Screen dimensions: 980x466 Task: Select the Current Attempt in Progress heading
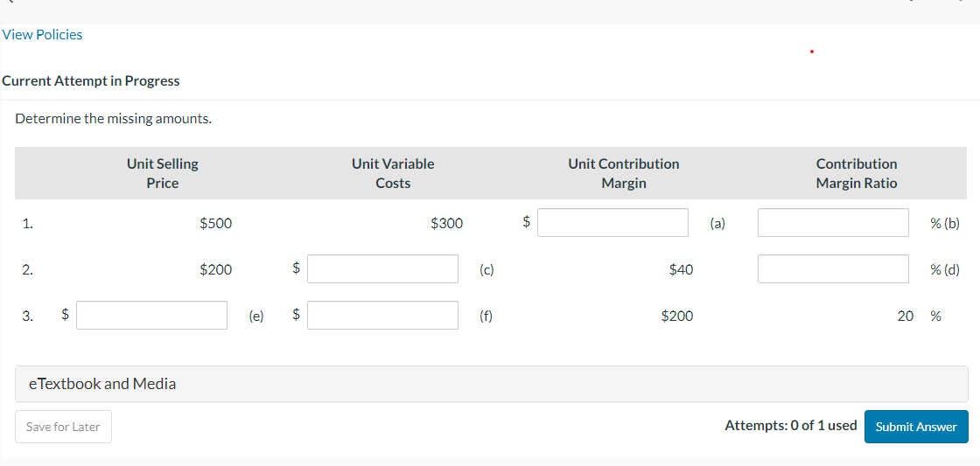pyautogui.click(x=91, y=81)
